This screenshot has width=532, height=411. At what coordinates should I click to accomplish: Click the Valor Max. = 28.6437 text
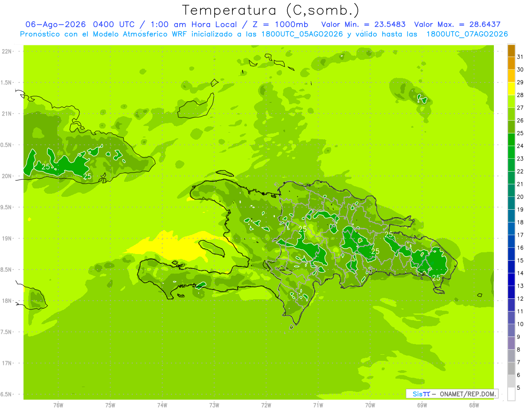(457, 24)
